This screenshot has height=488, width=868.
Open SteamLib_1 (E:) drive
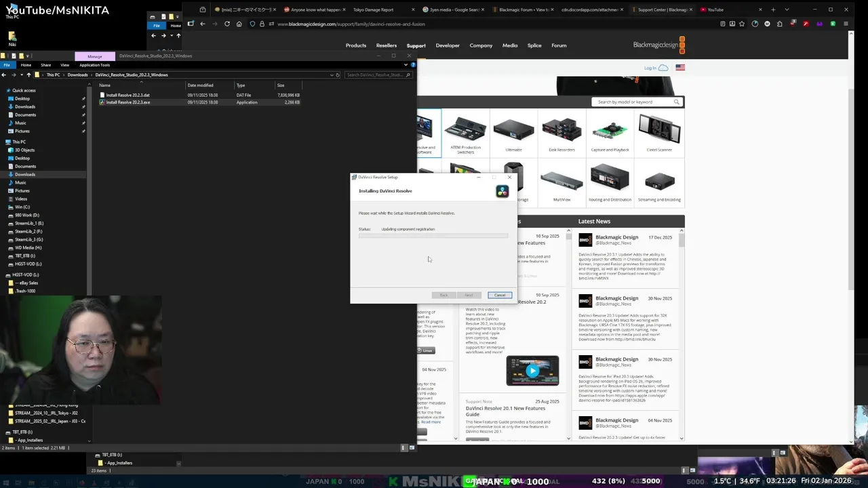point(29,223)
